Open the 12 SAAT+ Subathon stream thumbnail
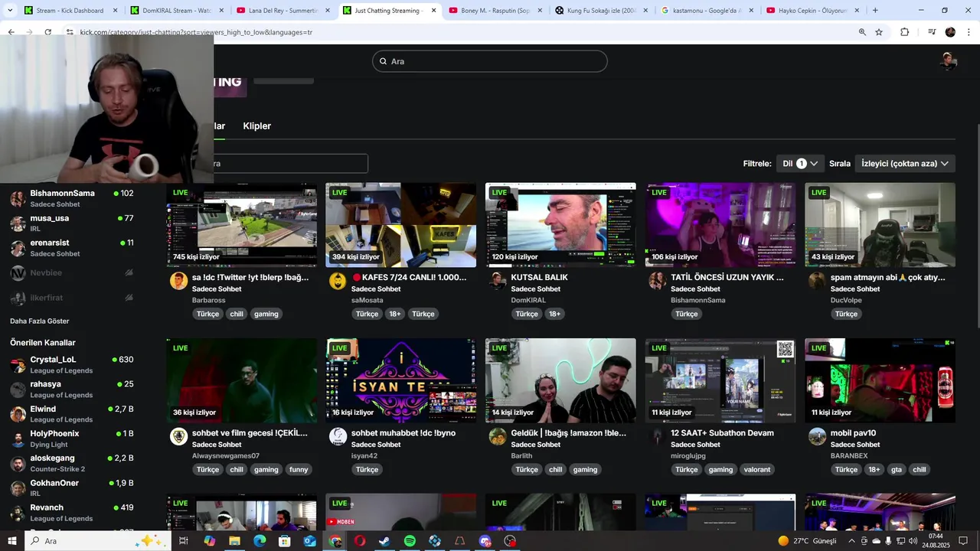 [720, 380]
